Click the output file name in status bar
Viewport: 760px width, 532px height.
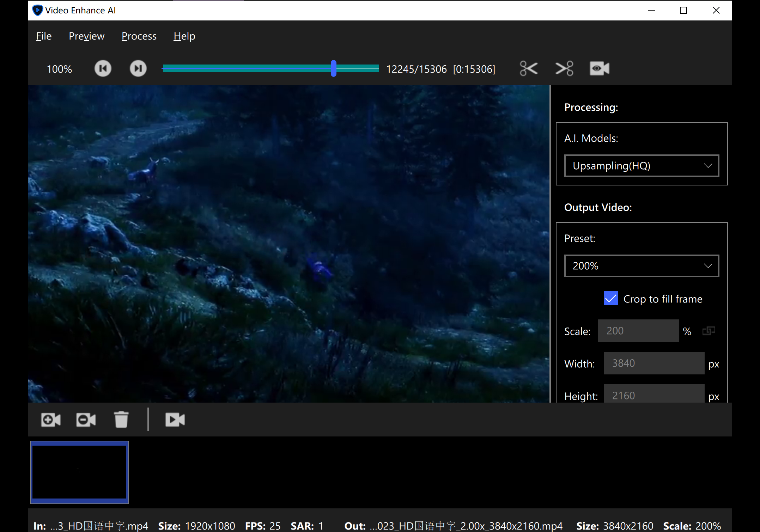pos(466,526)
